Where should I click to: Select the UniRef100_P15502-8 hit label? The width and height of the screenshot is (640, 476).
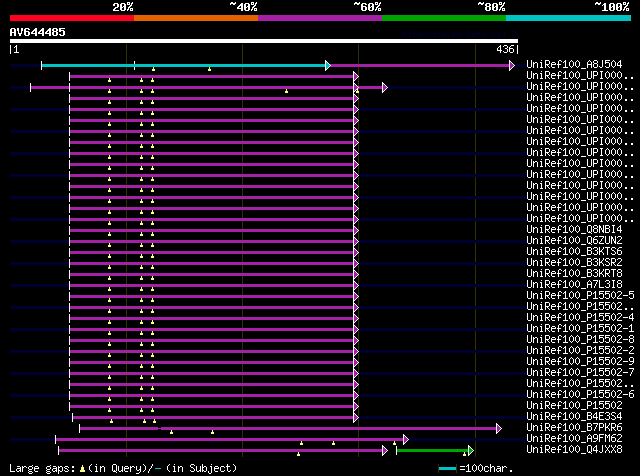coord(580,339)
